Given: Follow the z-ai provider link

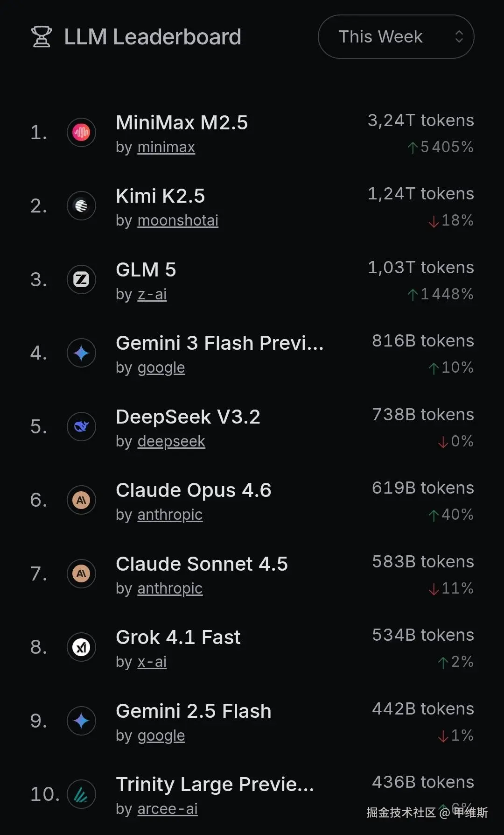Looking at the screenshot, I should [x=152, y=294].
